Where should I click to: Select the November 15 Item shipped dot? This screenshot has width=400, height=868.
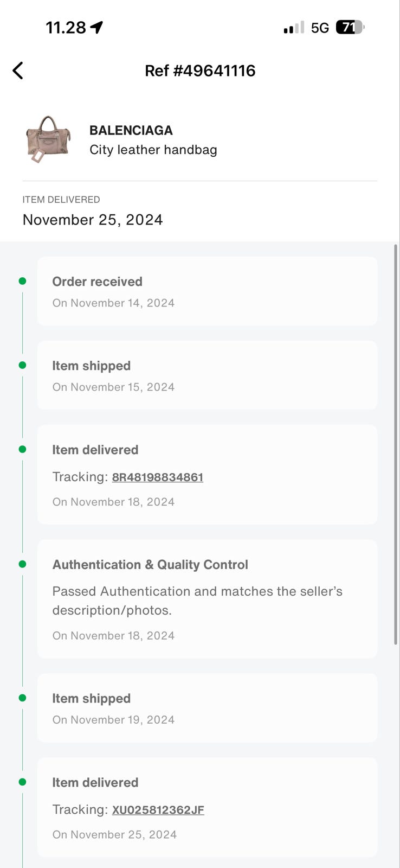click(22, 365)
